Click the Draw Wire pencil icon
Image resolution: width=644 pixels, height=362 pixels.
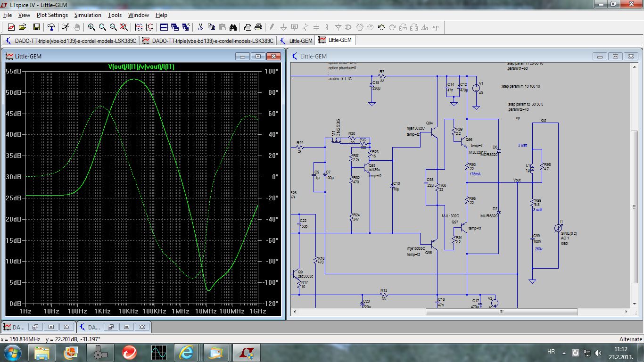click(x=273, y=27)
